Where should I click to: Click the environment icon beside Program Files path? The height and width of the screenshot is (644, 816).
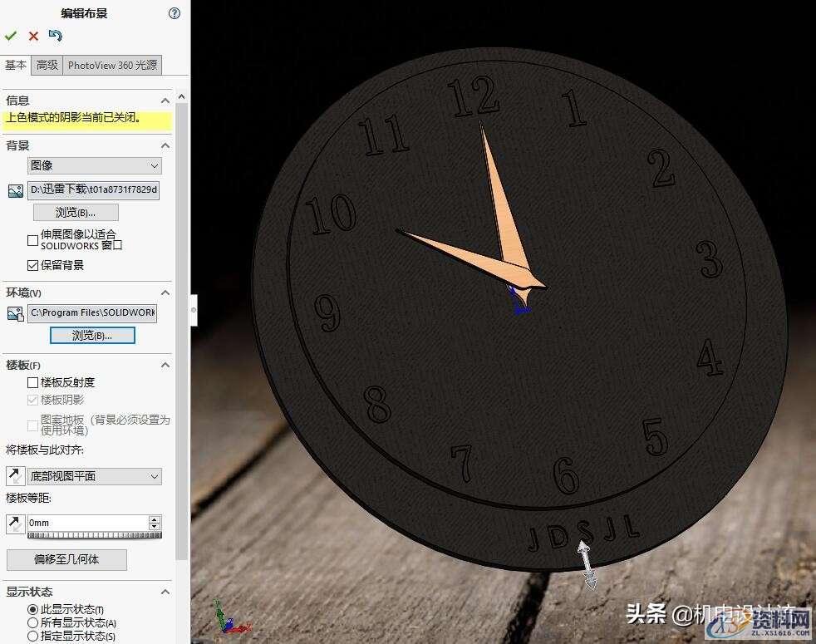pos(15,313)
